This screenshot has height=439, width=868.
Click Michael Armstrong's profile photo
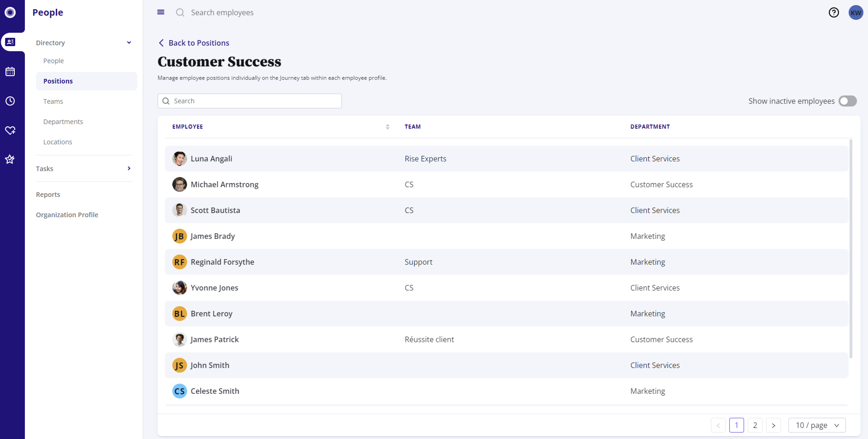[179, 184]
